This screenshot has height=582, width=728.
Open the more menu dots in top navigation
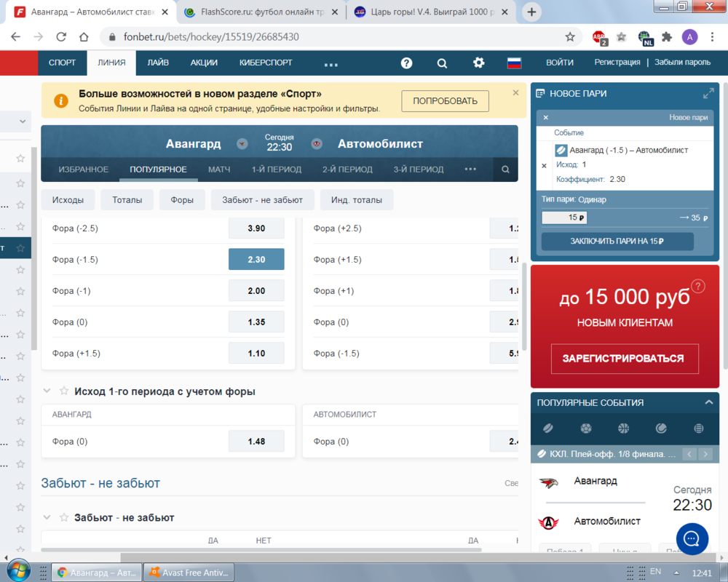pos(331,65)
